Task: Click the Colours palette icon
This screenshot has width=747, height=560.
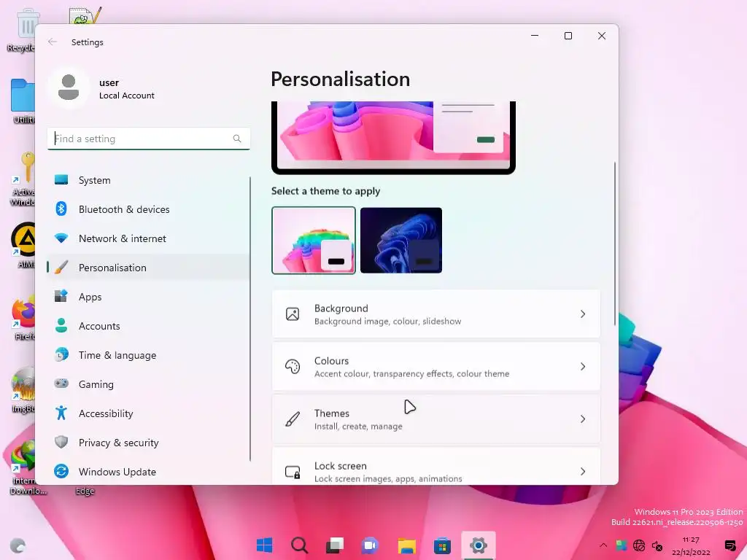Action: (293, 367)
